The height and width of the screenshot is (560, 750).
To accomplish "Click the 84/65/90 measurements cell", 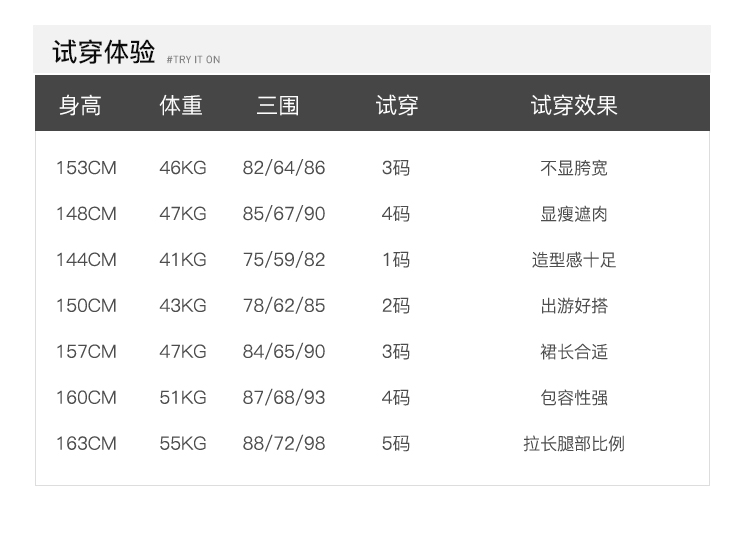I will pyautogui.click(x=284, y=352).
